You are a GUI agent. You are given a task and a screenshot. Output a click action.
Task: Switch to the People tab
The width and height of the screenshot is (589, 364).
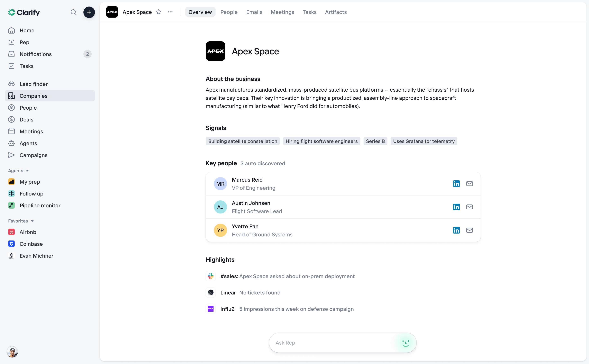pyautogui.click(x=229, y=12)
